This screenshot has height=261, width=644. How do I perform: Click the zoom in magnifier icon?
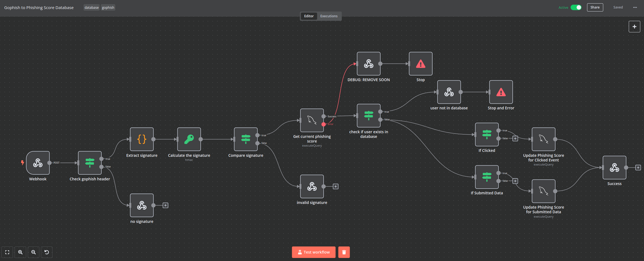point(21,252)
